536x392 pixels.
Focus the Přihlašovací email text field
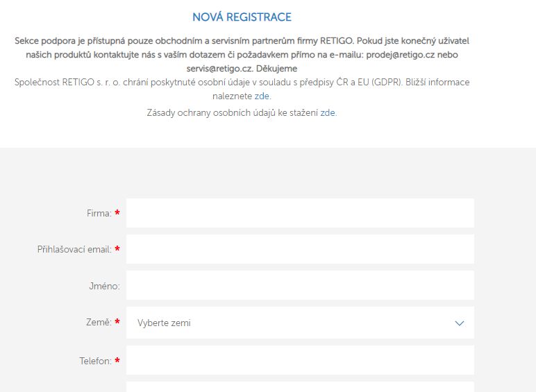click(300, 249)
